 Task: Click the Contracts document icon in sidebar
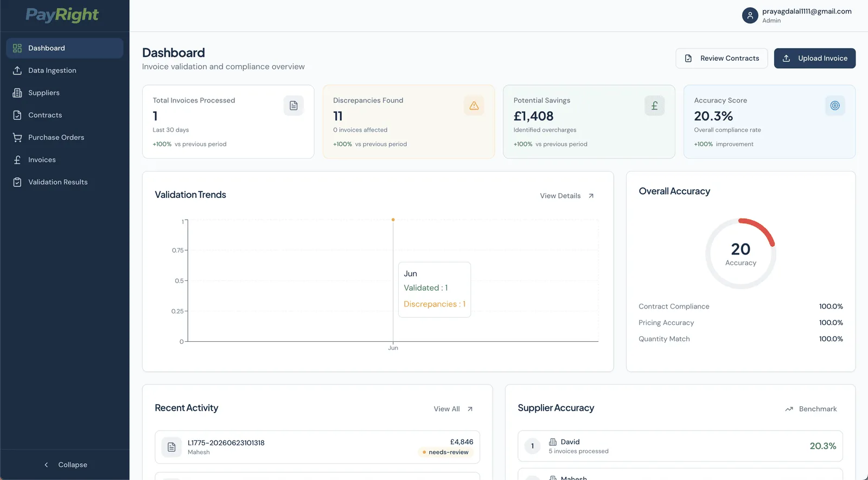17,115
